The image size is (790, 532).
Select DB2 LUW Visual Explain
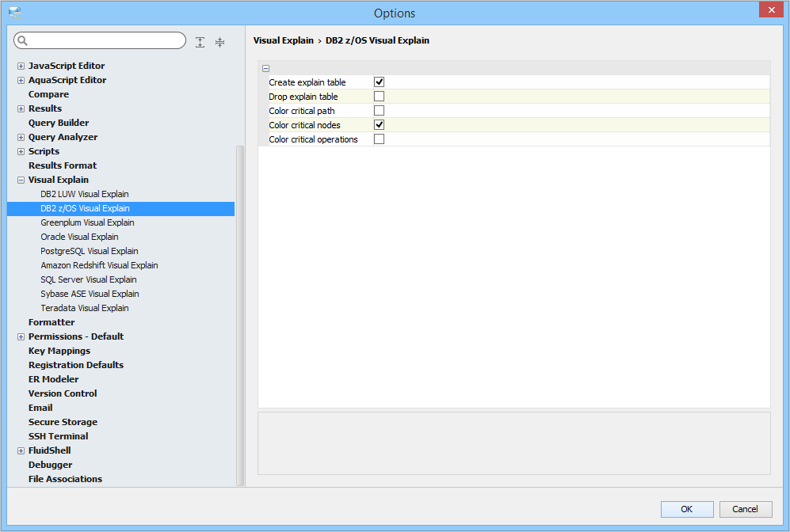pyautogui.click(x=85, y=194)
